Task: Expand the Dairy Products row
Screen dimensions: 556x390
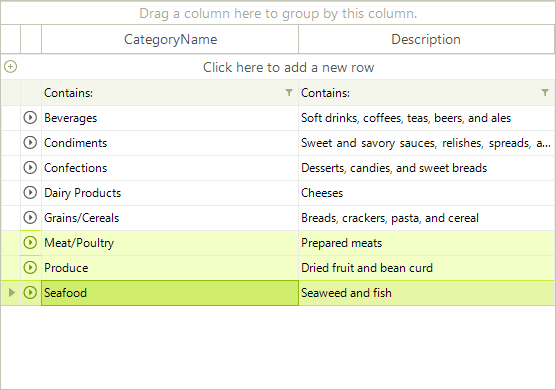Action: pos(30,193)
